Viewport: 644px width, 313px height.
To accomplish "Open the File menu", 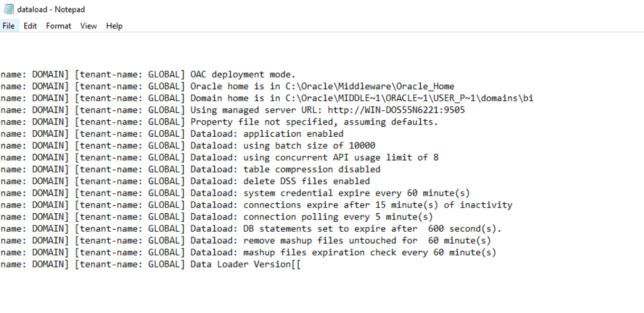I will [x=10, y=26].
